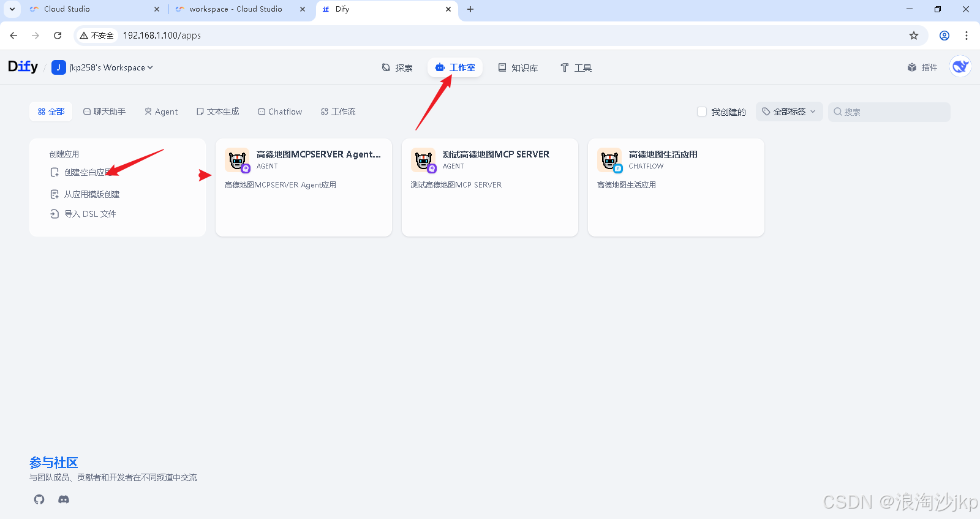
Task: Filter apps by 工作流
Action: 338,112
